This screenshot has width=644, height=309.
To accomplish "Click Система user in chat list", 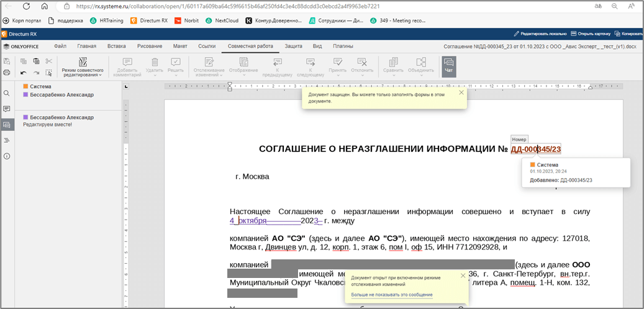I will coord(37,87).
